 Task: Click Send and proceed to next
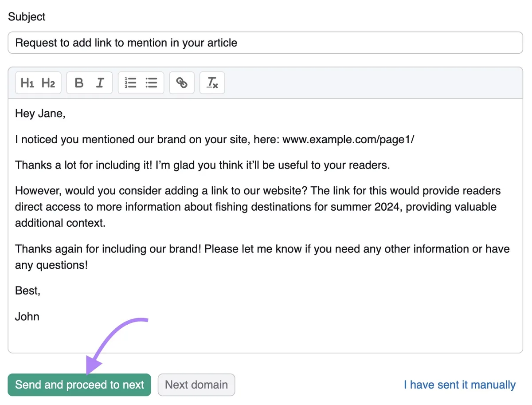pyautogui.click(x=79, y=385)
